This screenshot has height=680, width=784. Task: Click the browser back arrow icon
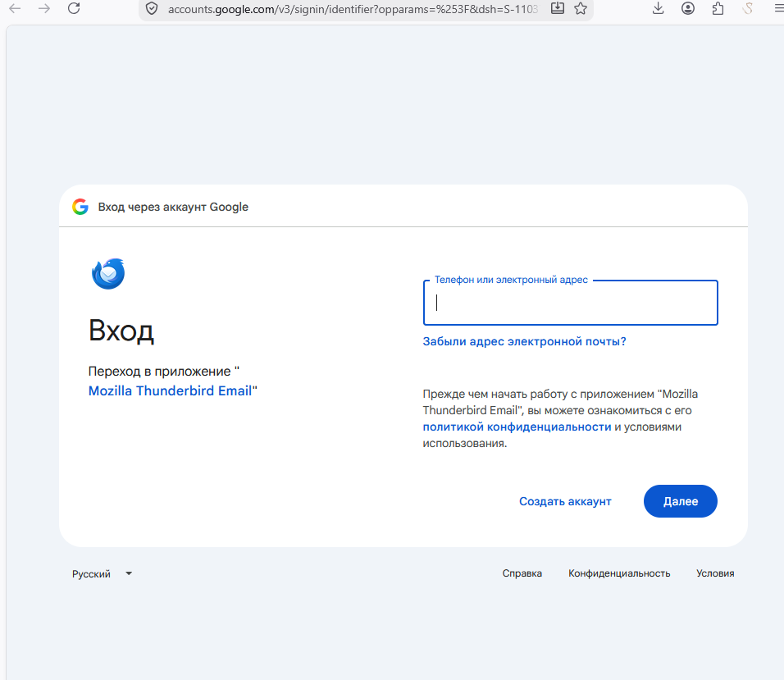point(15,8)
